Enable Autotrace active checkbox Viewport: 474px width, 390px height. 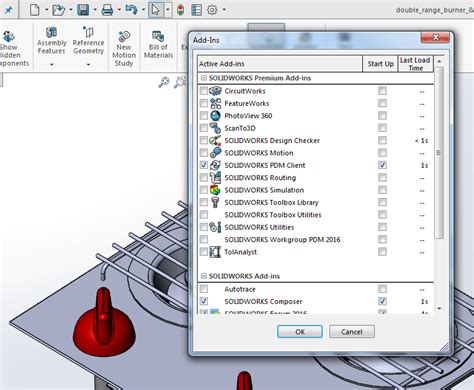204,289
